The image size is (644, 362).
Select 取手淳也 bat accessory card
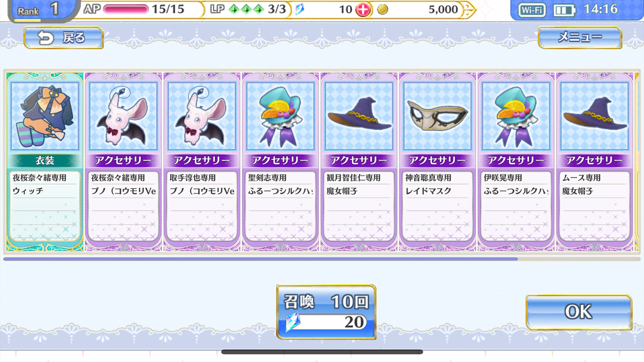(x=202, y=162)
